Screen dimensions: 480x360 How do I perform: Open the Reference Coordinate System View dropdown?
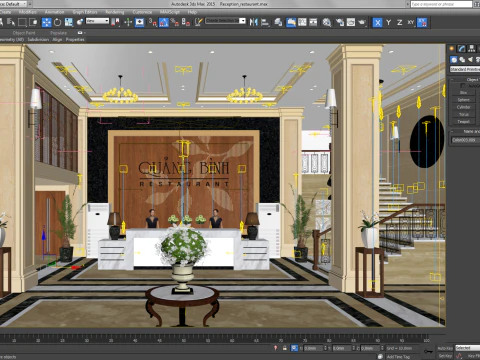[x=97, y=21]
